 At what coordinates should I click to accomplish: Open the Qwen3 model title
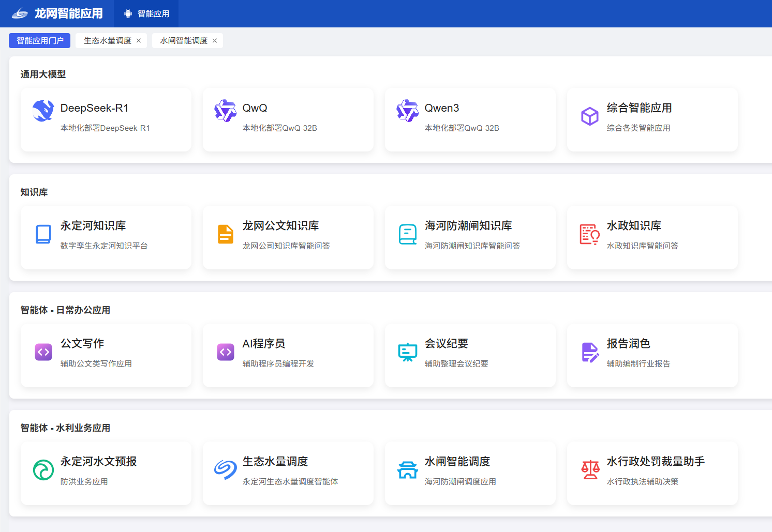[442, 108]
